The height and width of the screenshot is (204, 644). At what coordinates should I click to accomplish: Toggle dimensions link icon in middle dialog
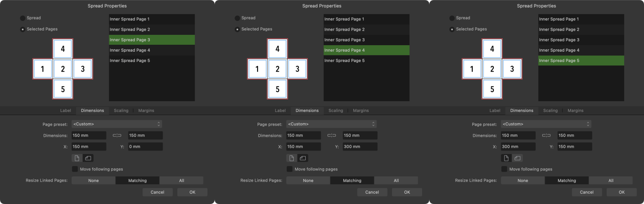tap(332, 136)
